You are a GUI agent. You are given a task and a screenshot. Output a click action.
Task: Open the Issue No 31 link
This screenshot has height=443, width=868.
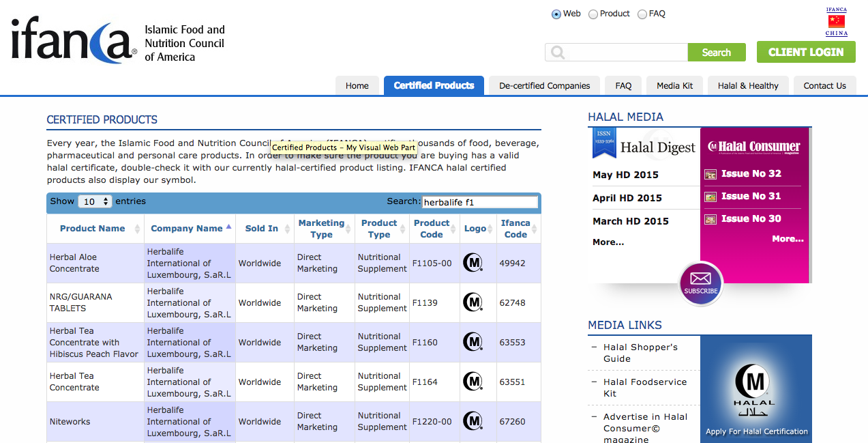(751, 196)
